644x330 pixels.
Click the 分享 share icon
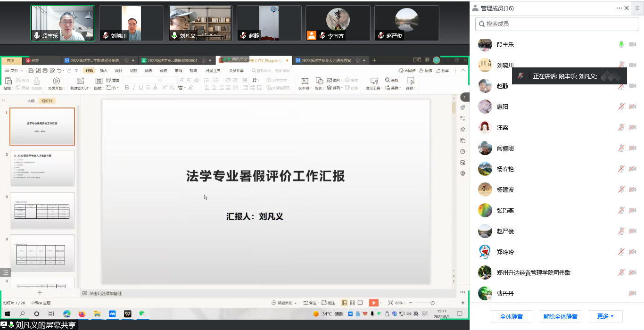(442, 71)
